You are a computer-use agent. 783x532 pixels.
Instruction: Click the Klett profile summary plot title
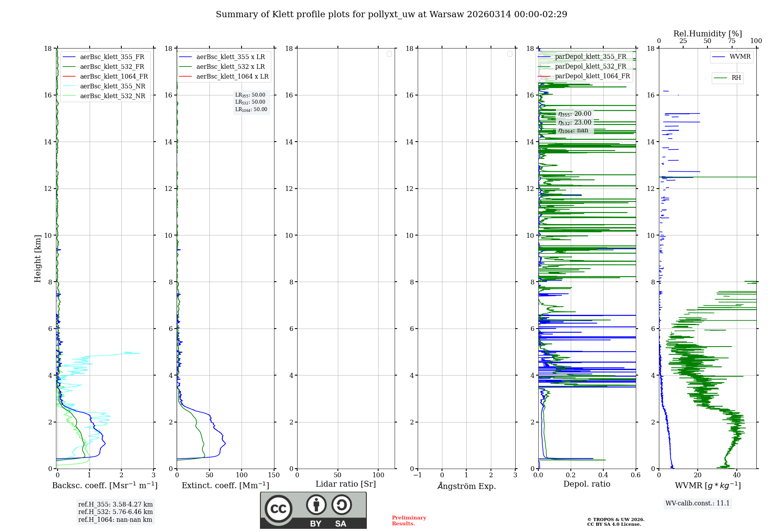pos(391,14)
